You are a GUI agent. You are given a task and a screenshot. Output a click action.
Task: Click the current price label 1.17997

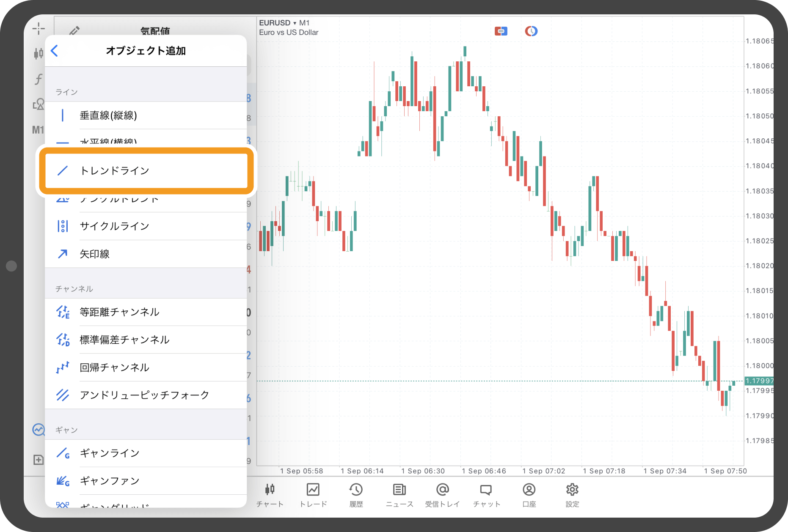(759, 381)
